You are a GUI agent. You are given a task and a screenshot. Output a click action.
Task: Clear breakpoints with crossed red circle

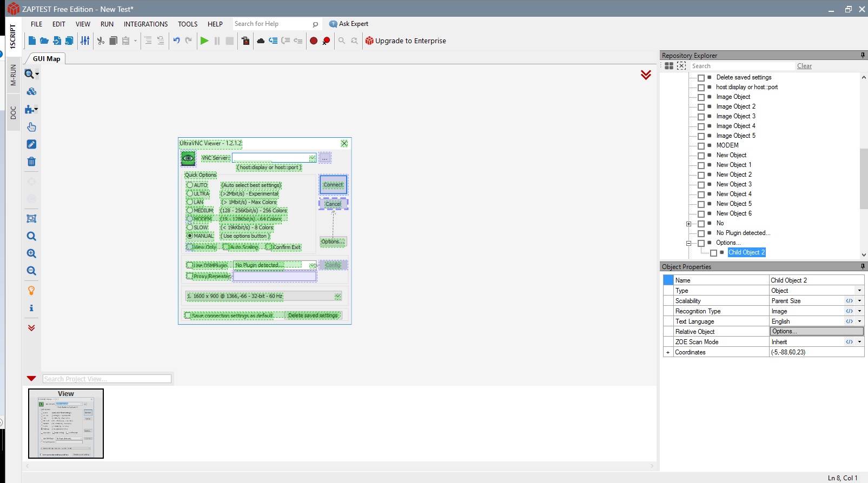326,41
